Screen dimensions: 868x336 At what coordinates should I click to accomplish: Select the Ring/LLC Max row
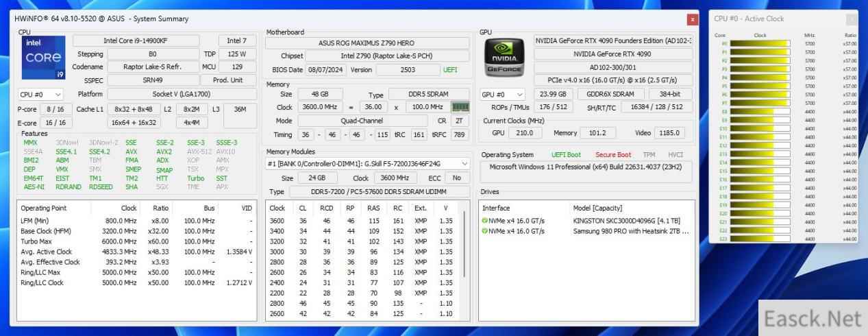coord(137,272)
